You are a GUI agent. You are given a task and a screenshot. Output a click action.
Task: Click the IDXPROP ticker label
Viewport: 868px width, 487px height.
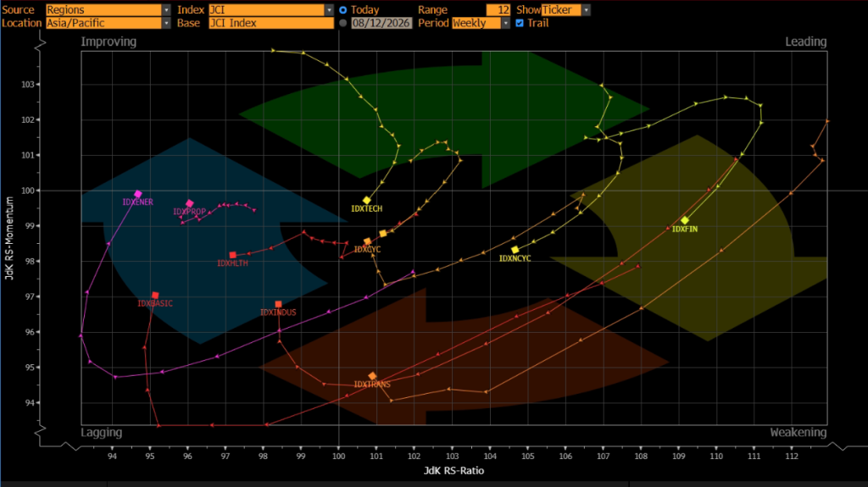click(x=189, y=212)
